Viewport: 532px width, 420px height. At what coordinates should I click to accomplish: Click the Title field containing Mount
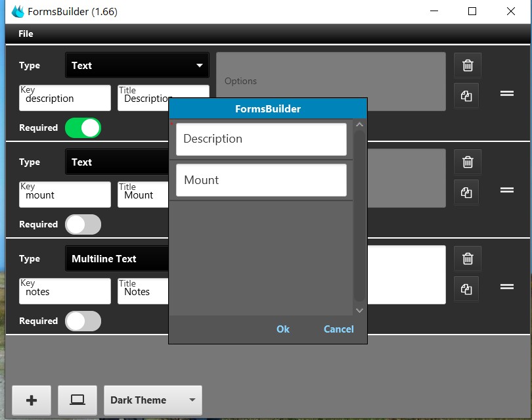143,195
